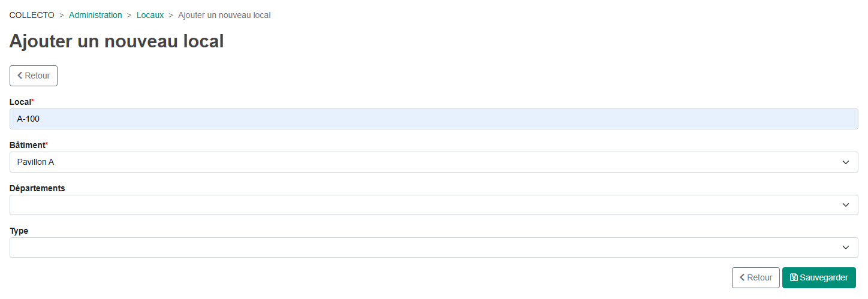This screenshot has height=299, width=868.
Task: Click the down arrow of the Type field
Action: 845,247
